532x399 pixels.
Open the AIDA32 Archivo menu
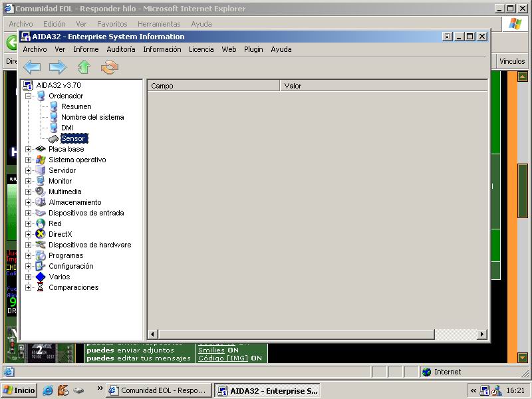(35, 49)
